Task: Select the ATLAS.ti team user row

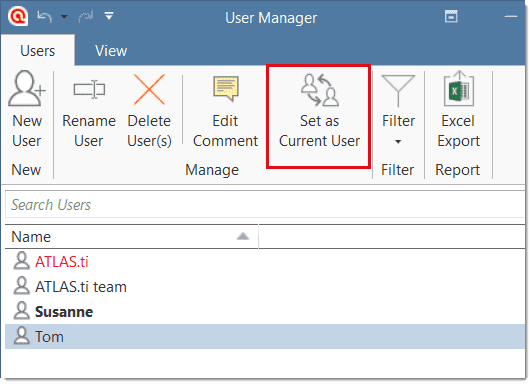Action: coord(265,287)
